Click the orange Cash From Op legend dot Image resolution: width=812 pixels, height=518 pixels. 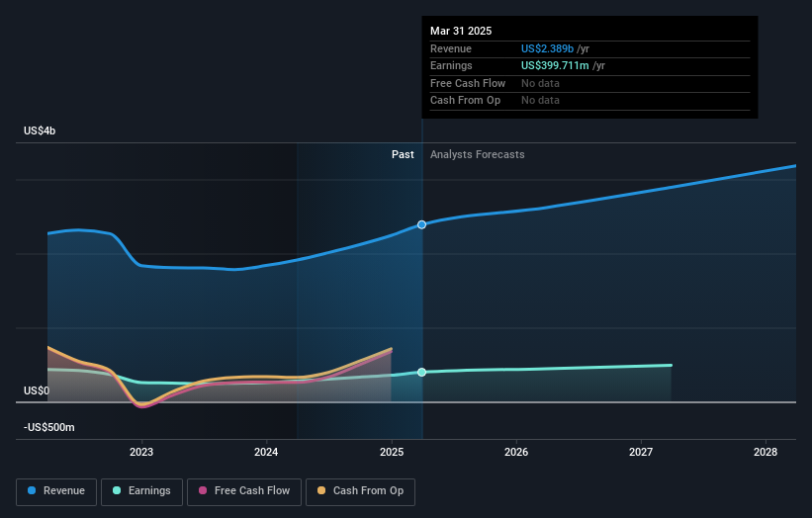pos(321,490)
